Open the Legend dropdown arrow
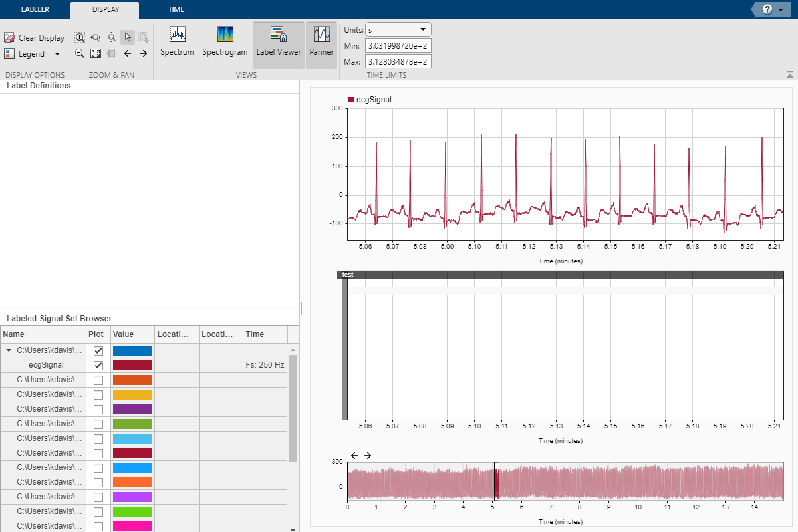The width and height of the screenshot is (798, 532). [57, 54]
